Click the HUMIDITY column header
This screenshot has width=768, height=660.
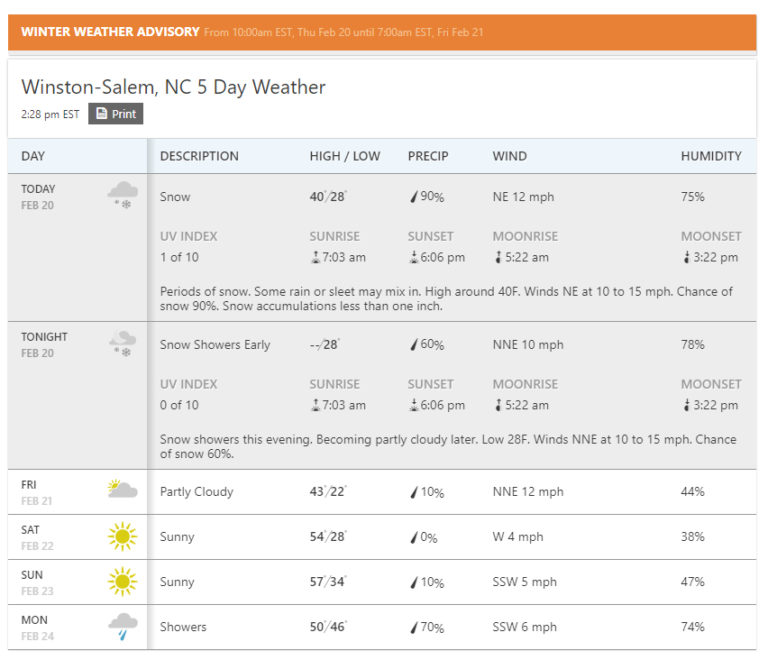[x=711, y=156]
